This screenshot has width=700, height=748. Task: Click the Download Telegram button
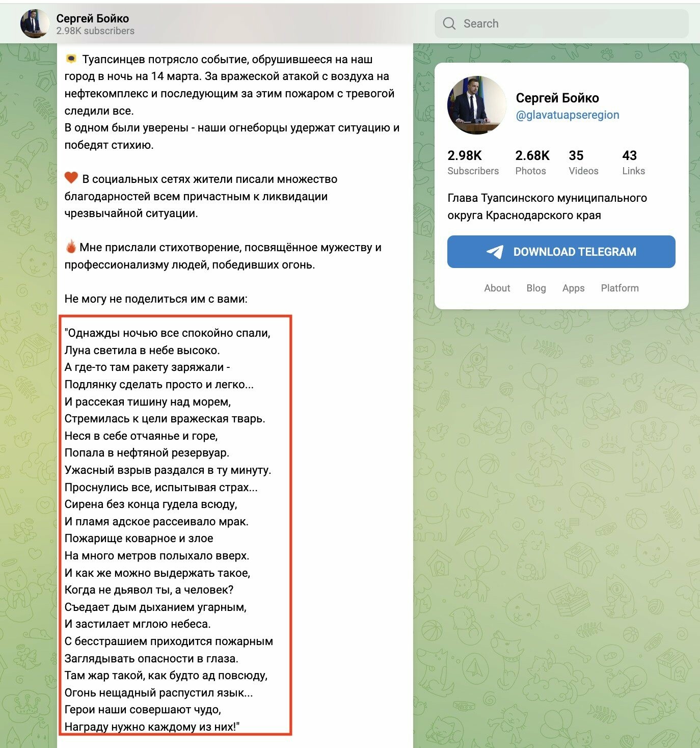561,252
